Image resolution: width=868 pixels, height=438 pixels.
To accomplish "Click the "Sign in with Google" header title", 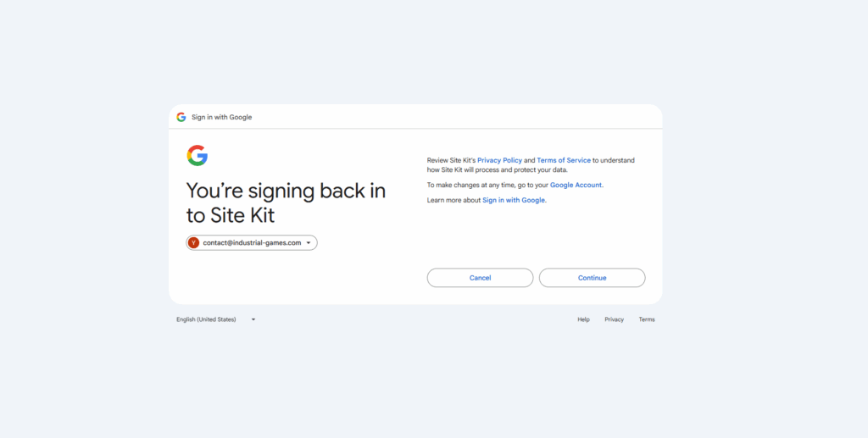I will point(221,117).
